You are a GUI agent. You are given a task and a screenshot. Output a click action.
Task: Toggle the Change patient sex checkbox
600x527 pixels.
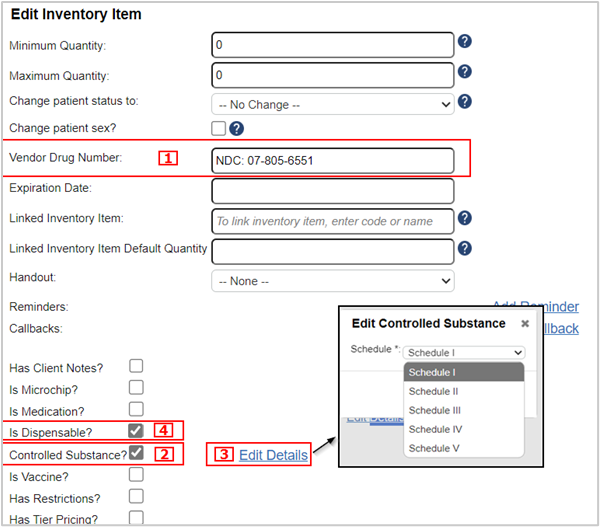point(218,128)
